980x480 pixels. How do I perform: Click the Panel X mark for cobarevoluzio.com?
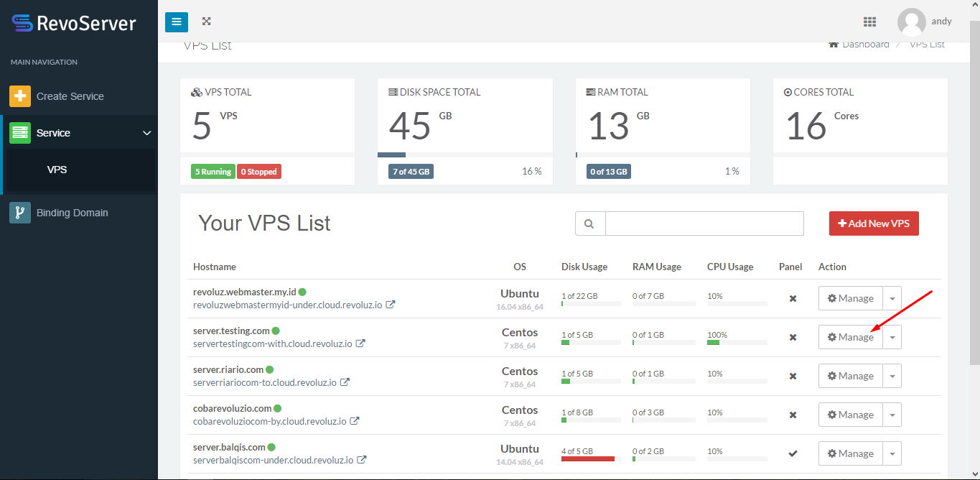coord(793,415)
